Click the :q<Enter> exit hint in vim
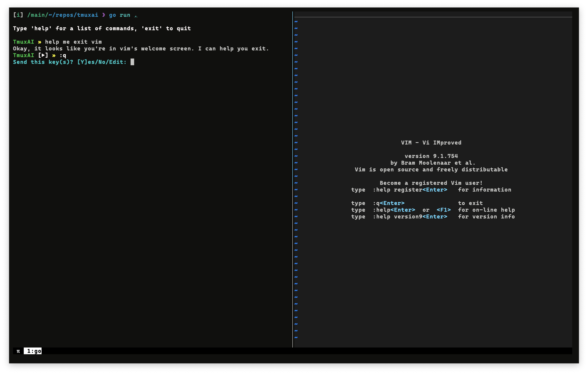588x374 pixels. (x=389, y=203)
